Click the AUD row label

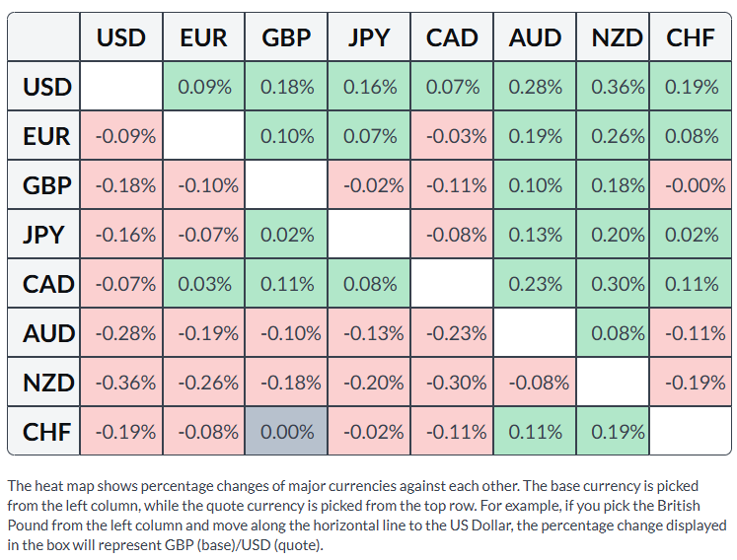(43, 333)
